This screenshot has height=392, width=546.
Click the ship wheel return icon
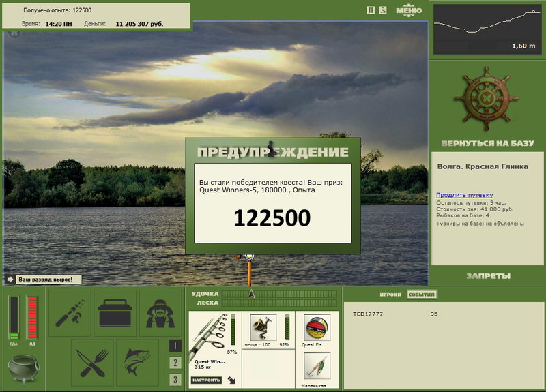[x=487, y=98]
